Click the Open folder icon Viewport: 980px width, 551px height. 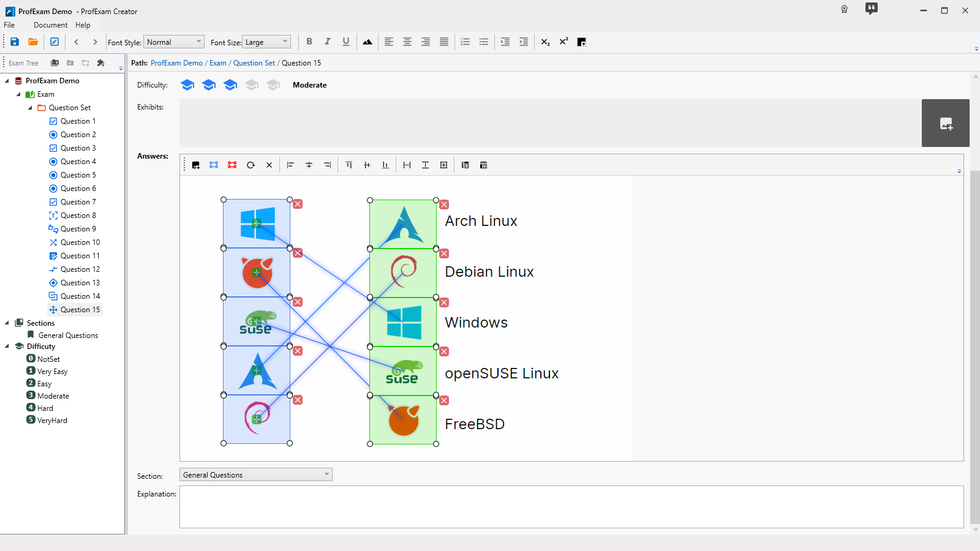33,42
